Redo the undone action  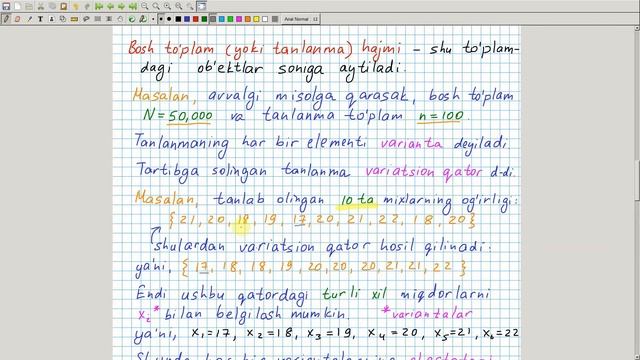point(87,7)
